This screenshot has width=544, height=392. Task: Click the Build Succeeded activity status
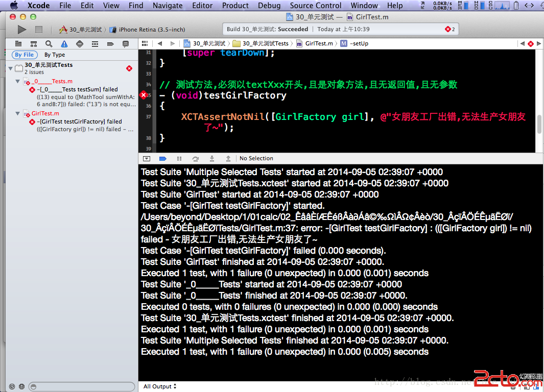[x=268, y=29]
